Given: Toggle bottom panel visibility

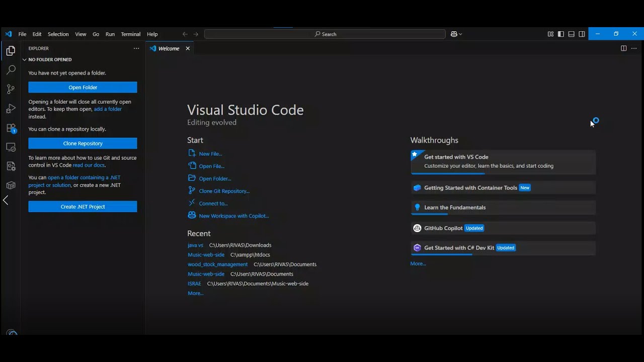Looking at the screenshot, I should click(x=572, y=34).
